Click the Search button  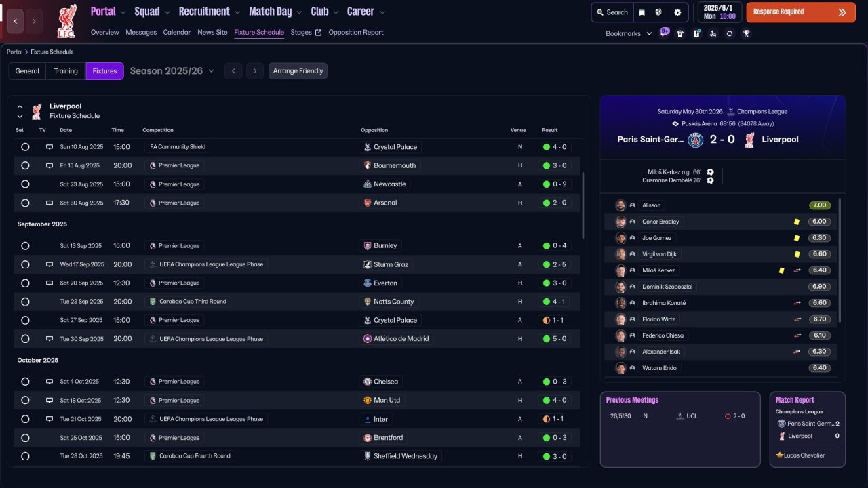612,12
